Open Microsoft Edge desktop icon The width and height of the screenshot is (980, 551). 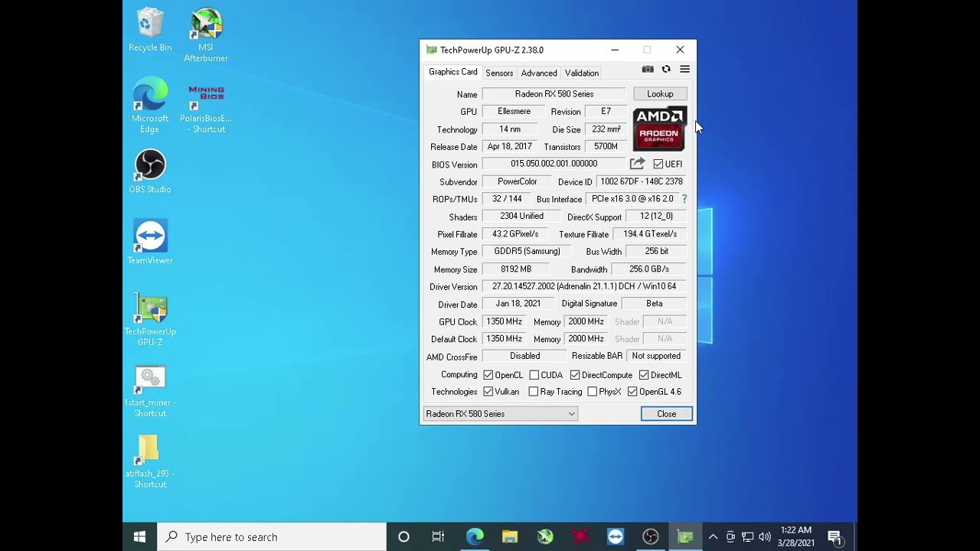click(150, 106)
